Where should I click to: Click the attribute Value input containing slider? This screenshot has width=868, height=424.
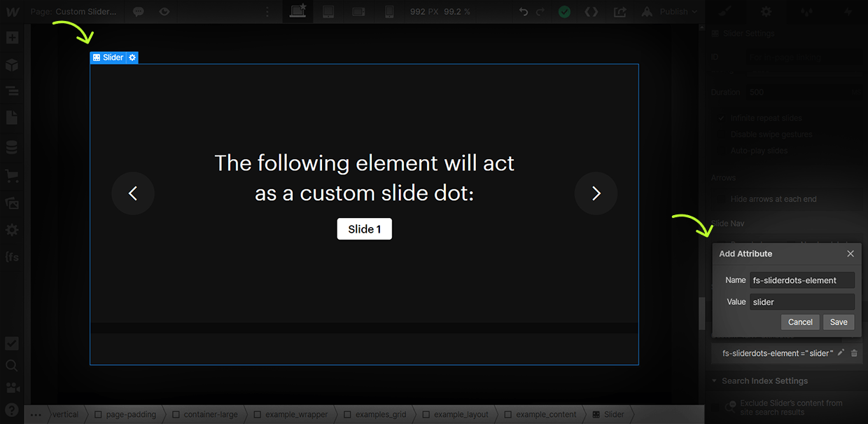(x=802, y=301)
